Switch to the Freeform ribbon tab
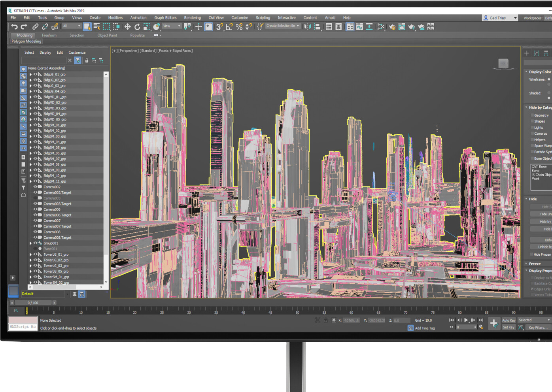Viewport: 552px width, 392px height. click(49, 36)
